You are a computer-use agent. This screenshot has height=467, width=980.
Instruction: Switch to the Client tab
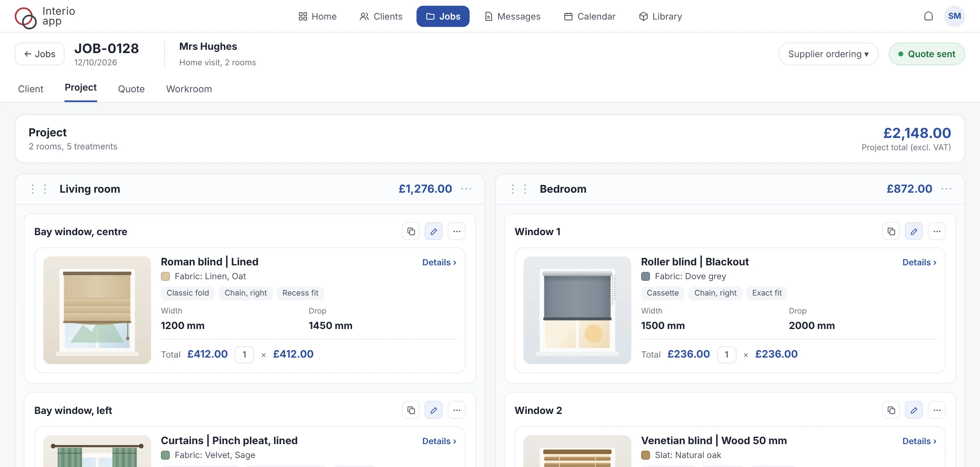[31, 89]
